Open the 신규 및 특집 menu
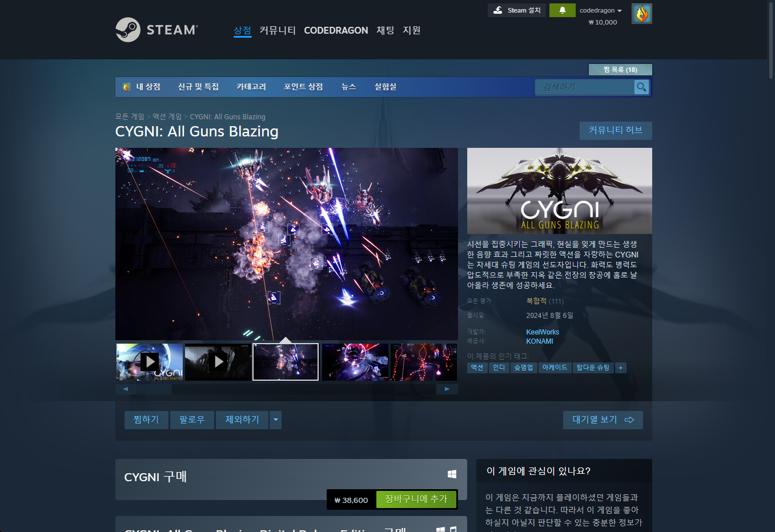Screen dimensions: 775x532 198,87
